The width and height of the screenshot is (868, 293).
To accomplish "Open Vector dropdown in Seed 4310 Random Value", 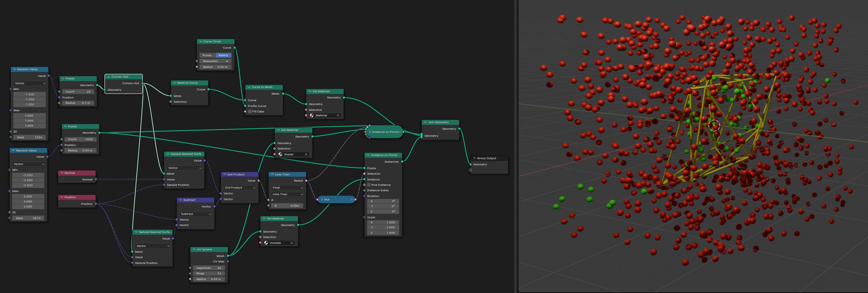I will (x=29, y=164).
